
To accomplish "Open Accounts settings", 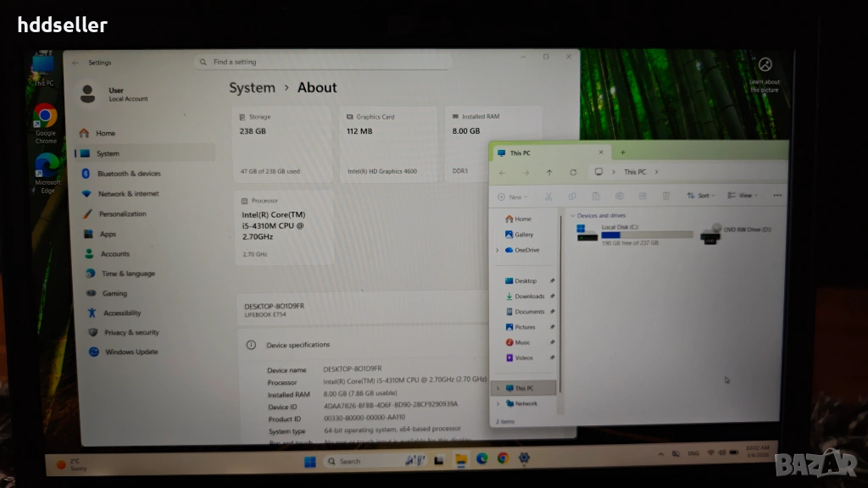I will point(115,254).
